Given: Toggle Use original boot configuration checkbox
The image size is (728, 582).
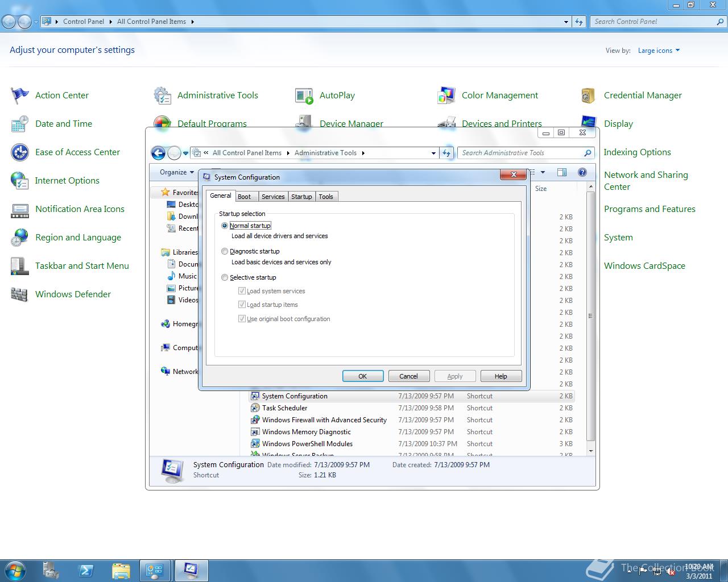Looking at the screenshot, I should [x=242, y=318].
